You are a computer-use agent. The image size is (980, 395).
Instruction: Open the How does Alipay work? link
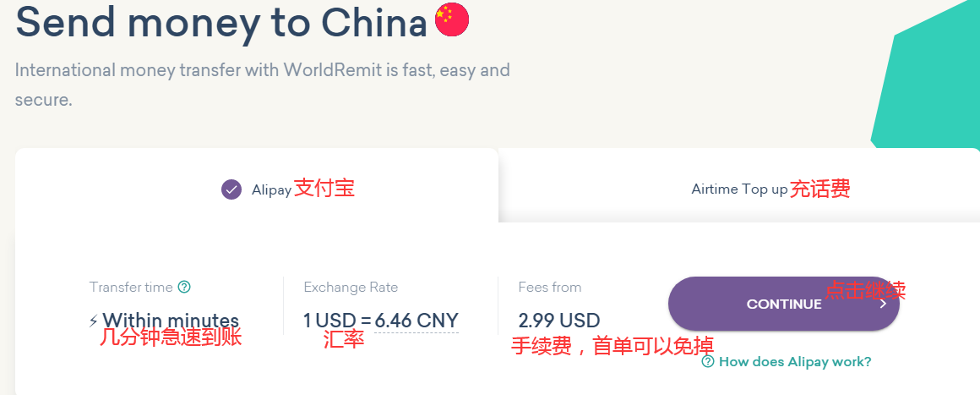[794, 362]
